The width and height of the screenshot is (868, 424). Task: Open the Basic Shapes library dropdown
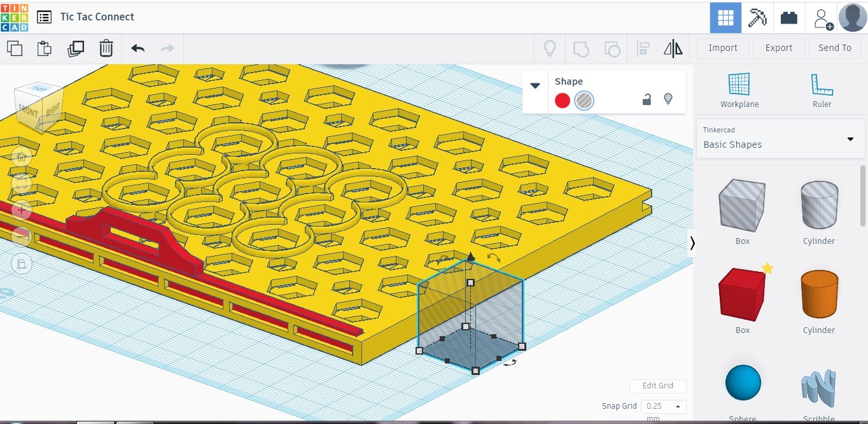[780, 138]
